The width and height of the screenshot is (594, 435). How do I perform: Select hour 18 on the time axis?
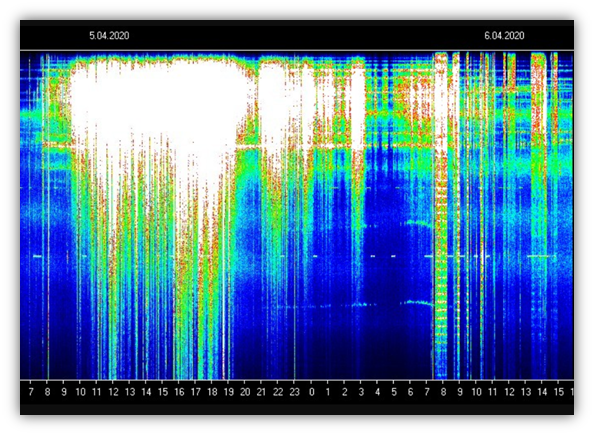[212, 392]
